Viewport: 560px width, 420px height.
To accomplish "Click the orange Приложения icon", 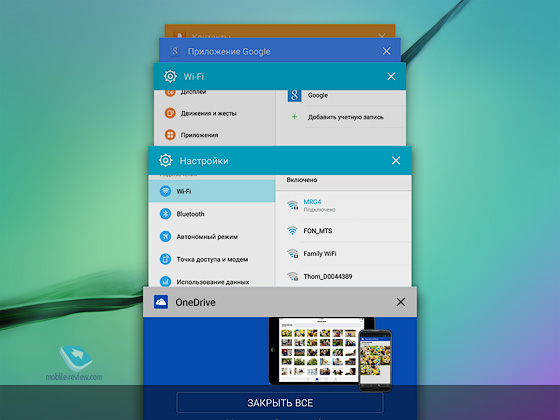I will tap(170, 135).
